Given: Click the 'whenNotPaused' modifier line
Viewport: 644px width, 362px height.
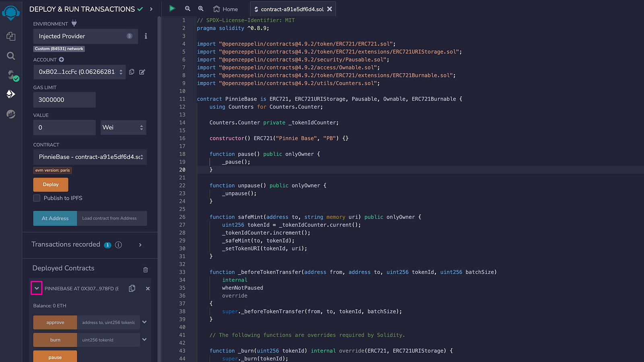Looking at the screenshot, I should (x=243, y=288).
